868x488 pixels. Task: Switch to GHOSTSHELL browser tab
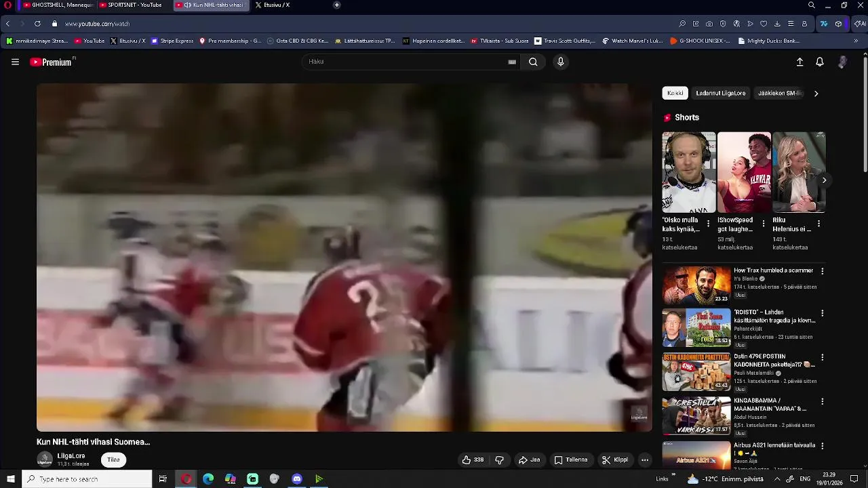[x=58, y=5]
